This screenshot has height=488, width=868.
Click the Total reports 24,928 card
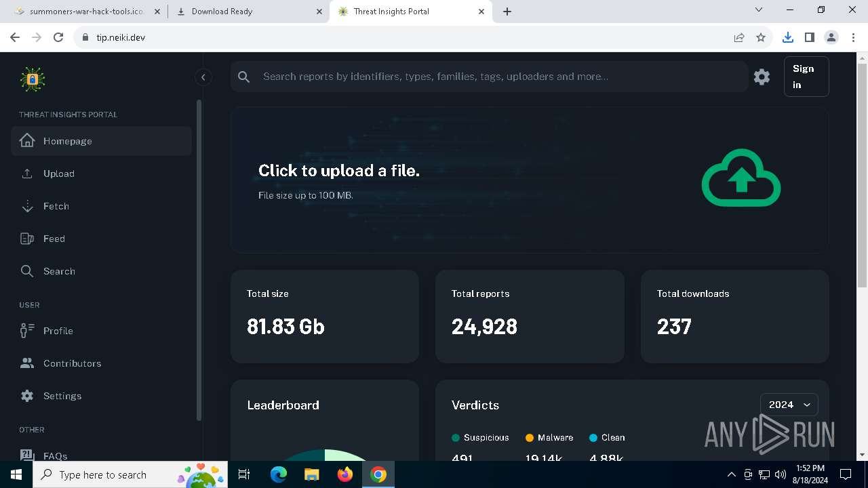coord(530,317)
